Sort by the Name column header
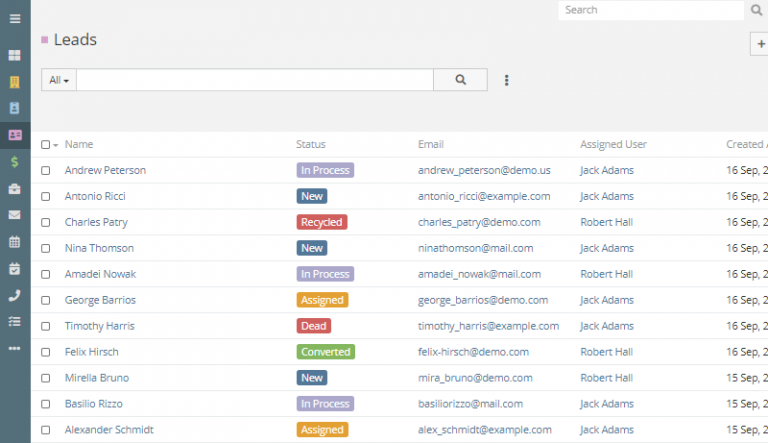Screen dimensions: 768x443 click(79, 145)
